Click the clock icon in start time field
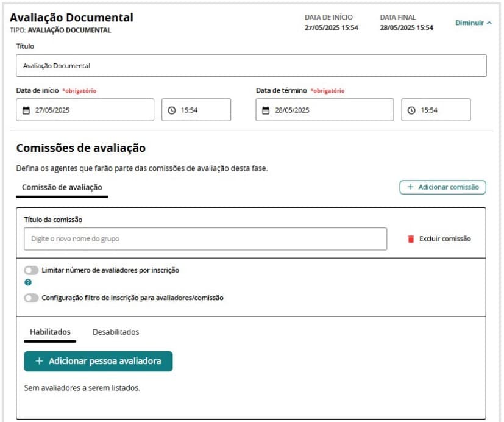The width and height of the screenshot is (504, 422). (172, 110)
